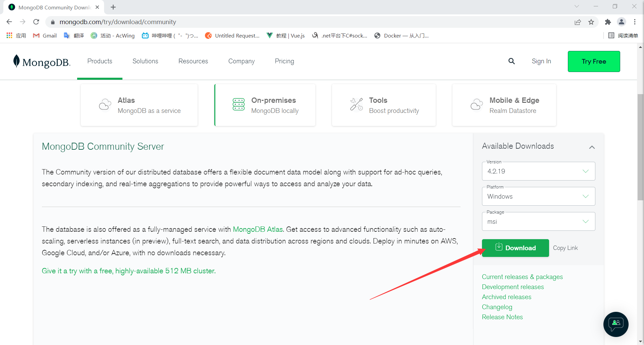Open the Package msi dropdown

pos(538,221)
